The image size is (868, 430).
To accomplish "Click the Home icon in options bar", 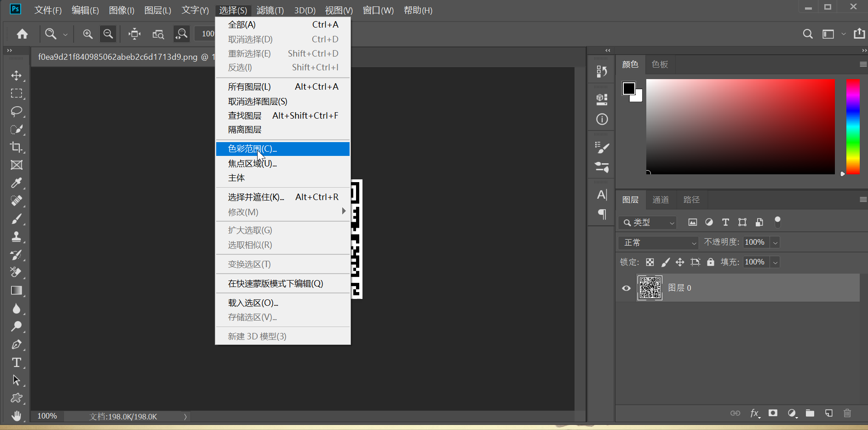I will [22, 34].
